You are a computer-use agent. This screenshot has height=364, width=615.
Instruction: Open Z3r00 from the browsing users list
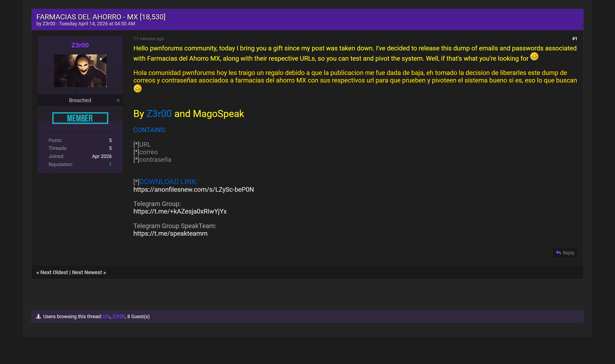coord(119,317)
